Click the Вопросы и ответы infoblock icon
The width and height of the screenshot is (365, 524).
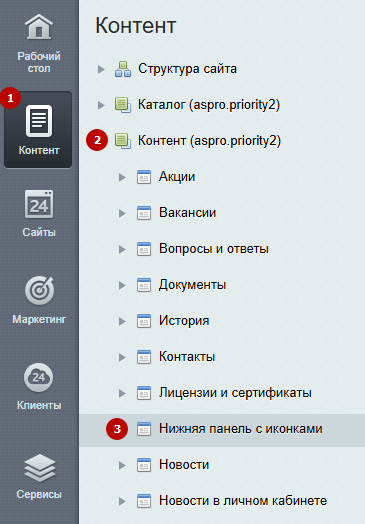pos(144,249)
